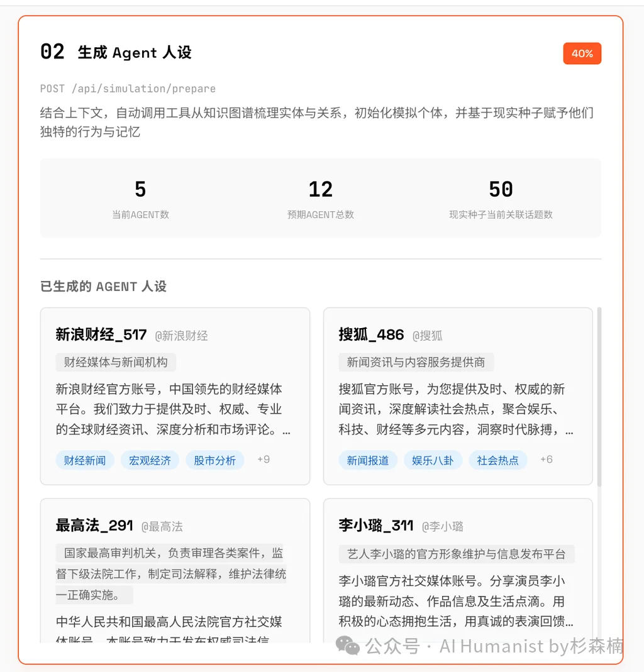
Task: Select the 社会热点 tag
Action: [x=497, y=460]
